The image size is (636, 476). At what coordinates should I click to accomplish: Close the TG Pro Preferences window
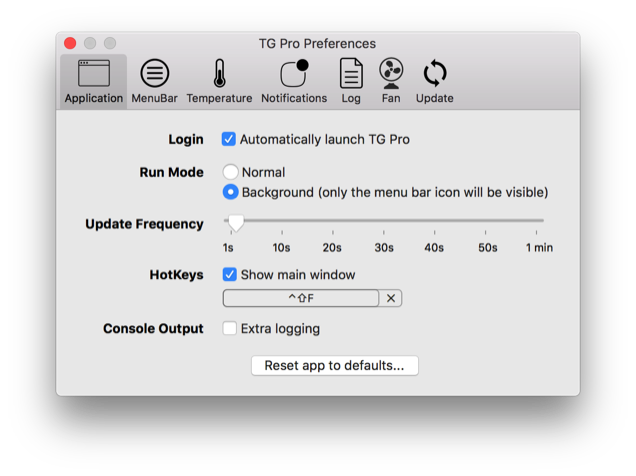click(70, 43)
